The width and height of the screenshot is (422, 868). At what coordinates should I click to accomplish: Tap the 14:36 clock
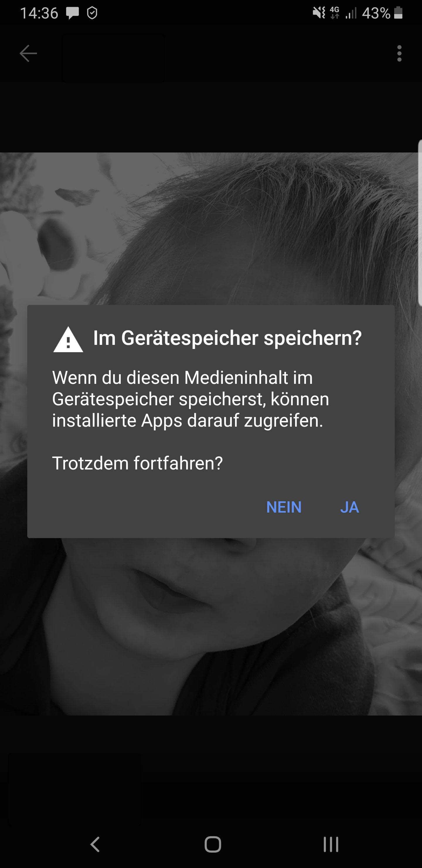pos(39,13)
